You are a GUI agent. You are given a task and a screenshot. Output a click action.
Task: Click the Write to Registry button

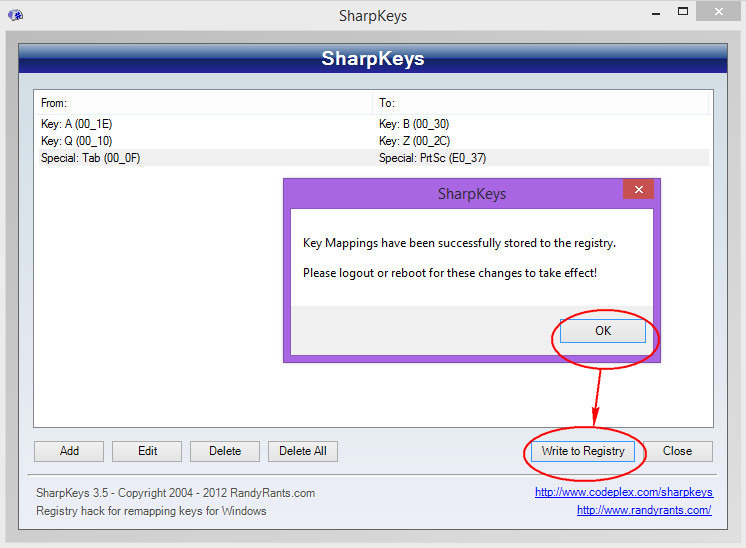coord(583,451)
